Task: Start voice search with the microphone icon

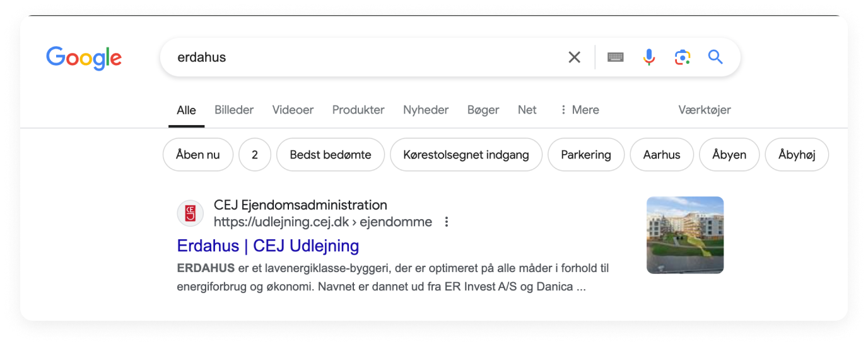Action: tap(649, 57)
